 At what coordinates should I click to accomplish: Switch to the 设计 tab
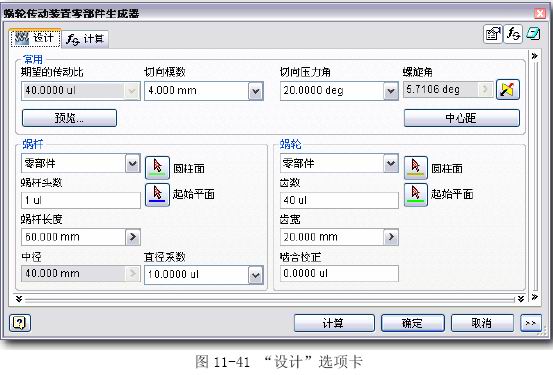pos(35,38)
